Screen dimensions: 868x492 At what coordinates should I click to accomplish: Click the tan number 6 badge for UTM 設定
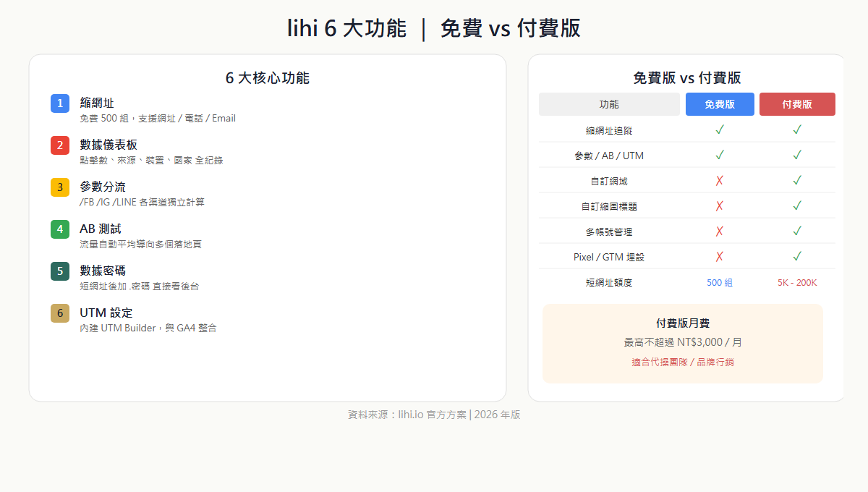point(60,313)
